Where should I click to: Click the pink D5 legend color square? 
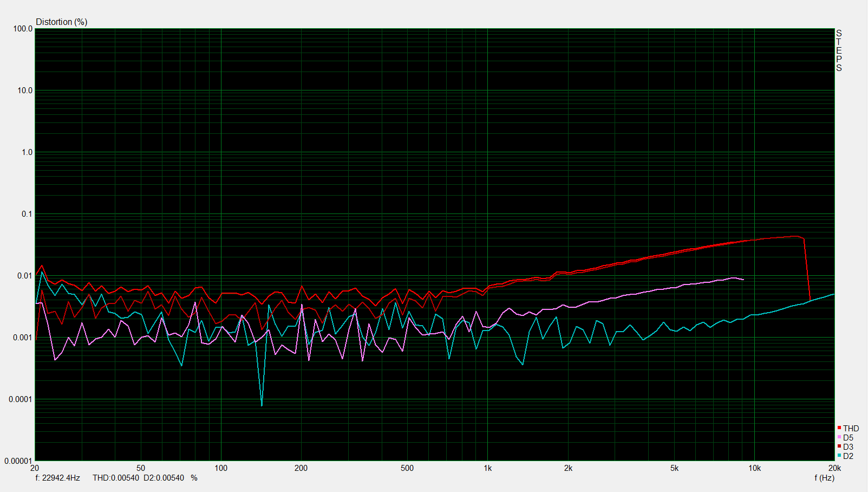pos(839,437)
